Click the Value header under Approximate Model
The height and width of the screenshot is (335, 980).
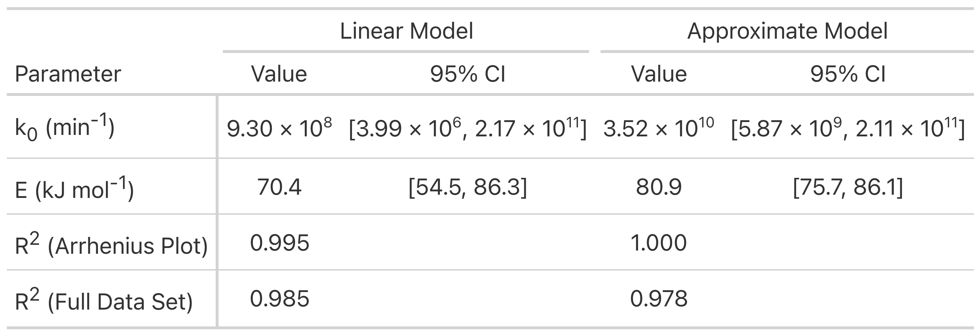click(x=659, y=74)
